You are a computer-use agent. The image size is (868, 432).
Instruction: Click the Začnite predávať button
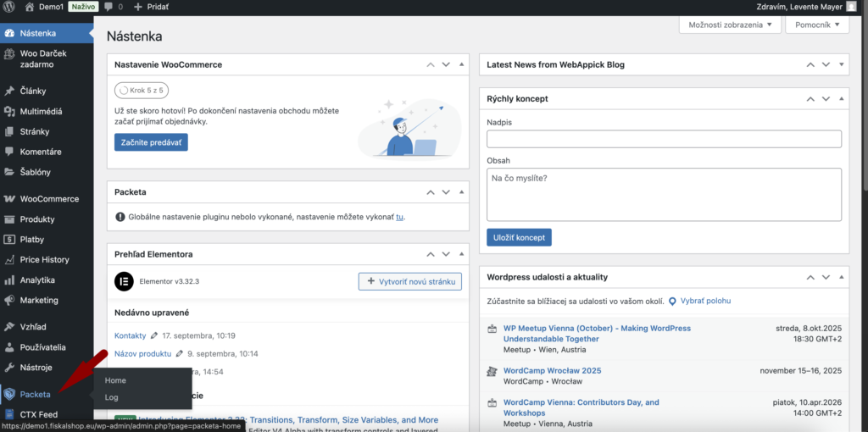pyautogui.click(x=151, y=142)
